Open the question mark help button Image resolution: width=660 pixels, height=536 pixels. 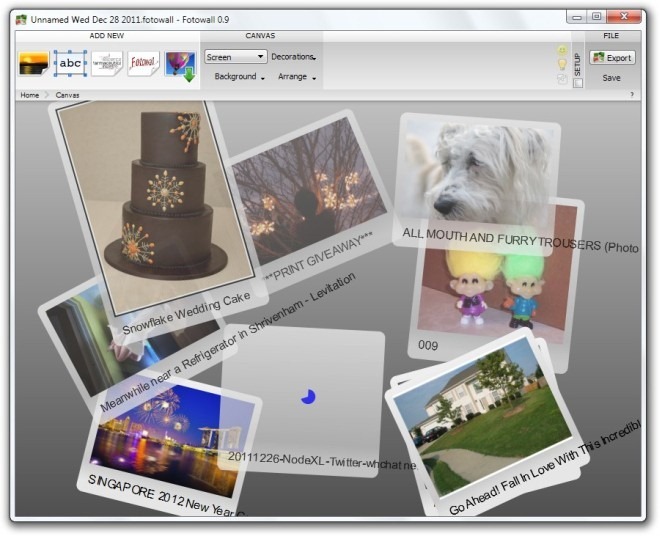tap(632, 95)
